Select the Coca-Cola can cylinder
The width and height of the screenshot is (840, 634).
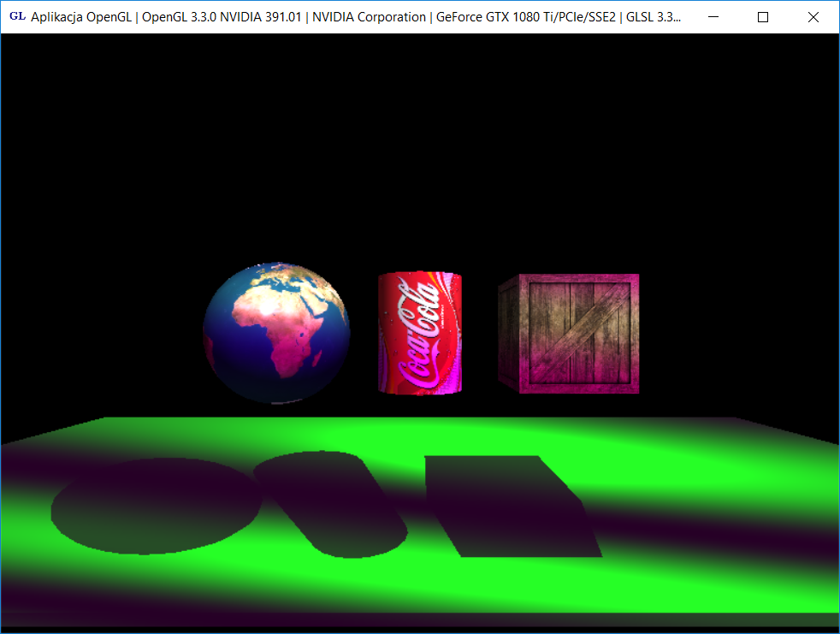[x=420, y=334]
